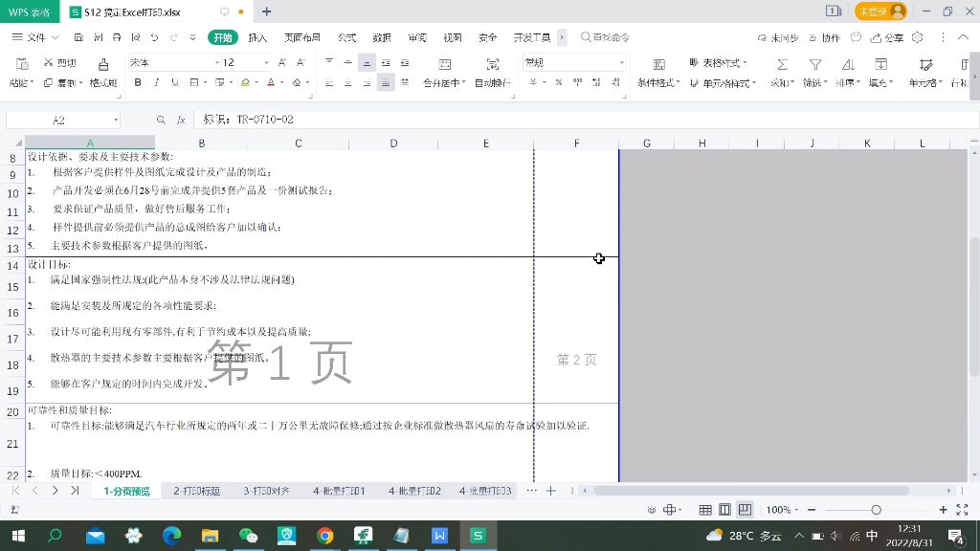
Task: Open the 常规 number format dropdown
Action: [x=622, y=61]
